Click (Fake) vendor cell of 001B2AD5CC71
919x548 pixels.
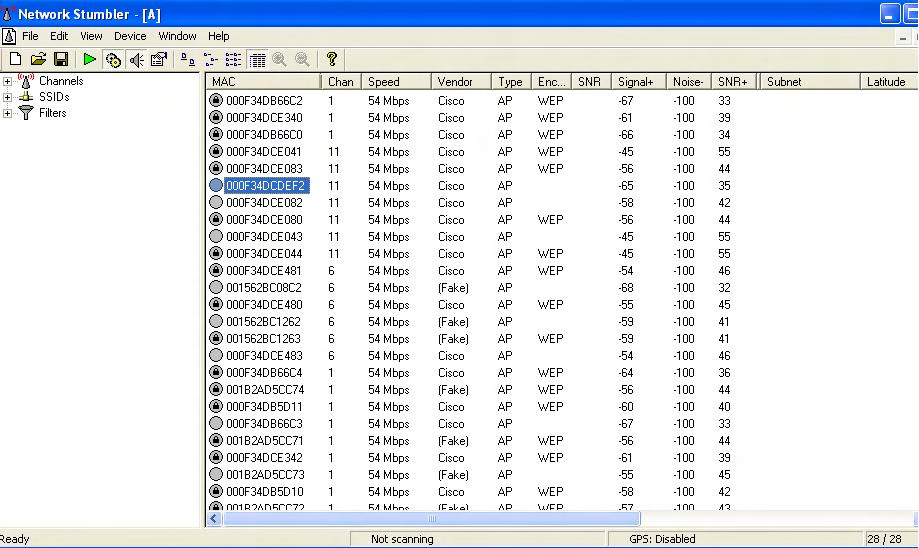click(x=453, y=441)
